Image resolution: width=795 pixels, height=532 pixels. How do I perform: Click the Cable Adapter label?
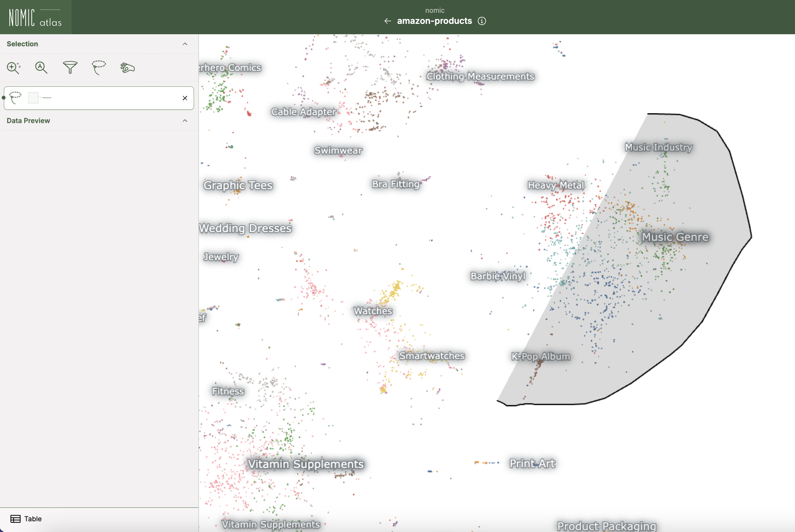(x=304, y=112)
